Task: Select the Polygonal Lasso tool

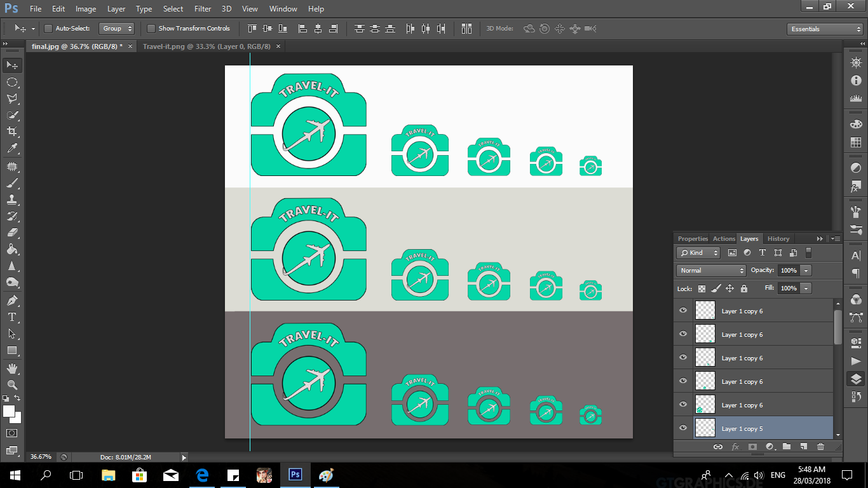Action: (x=12, y=98)
